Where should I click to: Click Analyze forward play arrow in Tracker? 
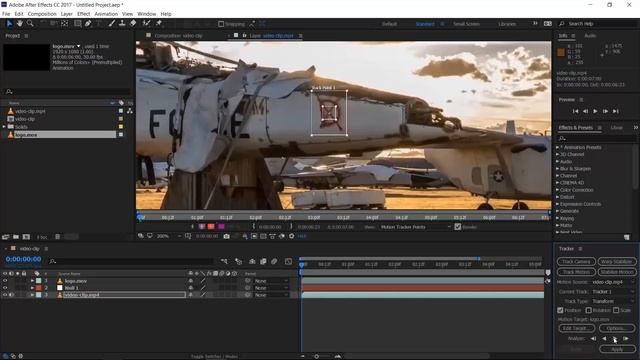(x=615, y=338)
